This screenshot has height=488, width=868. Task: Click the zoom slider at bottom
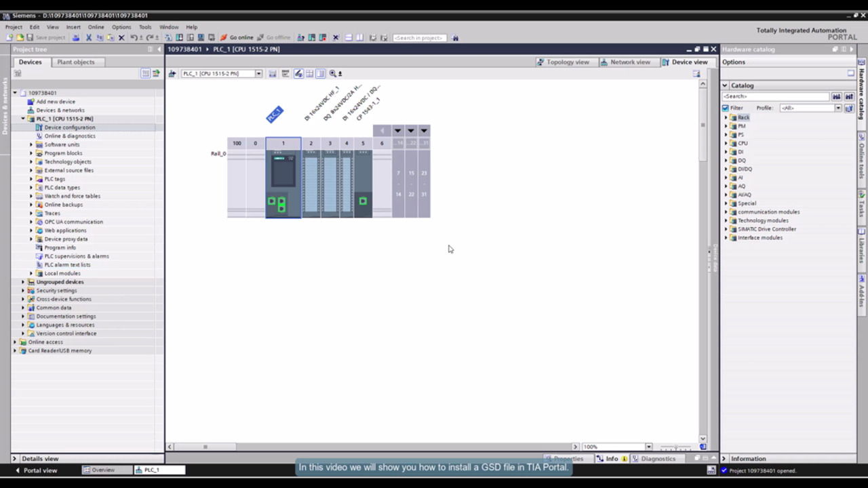click(675, 447)
